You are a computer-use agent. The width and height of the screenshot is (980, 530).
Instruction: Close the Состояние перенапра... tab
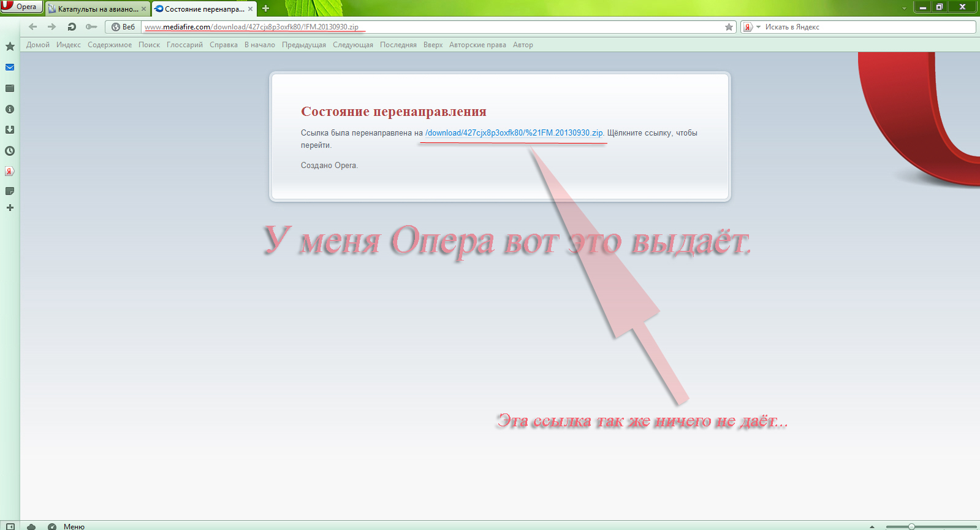250,9
